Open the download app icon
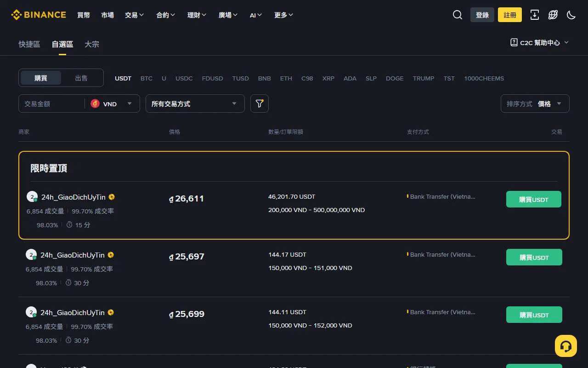Viewport: 588px width, 368px height. [535, 15]
